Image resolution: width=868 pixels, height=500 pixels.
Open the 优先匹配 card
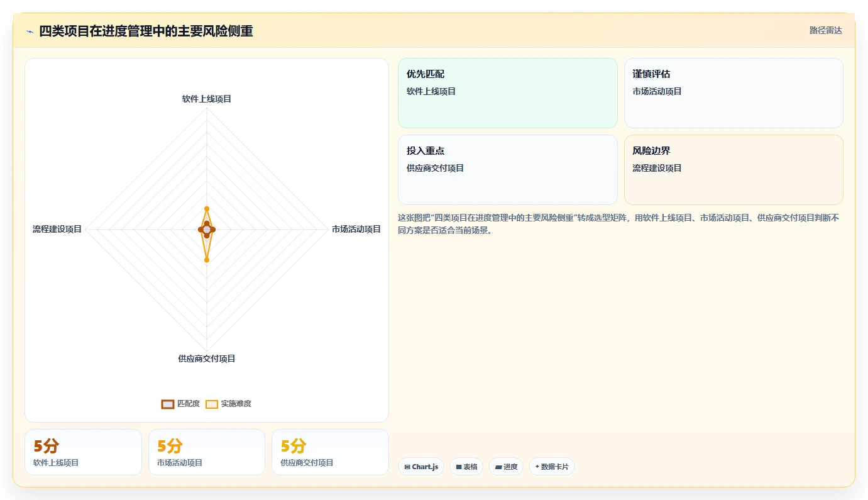(x=508, y=93)
